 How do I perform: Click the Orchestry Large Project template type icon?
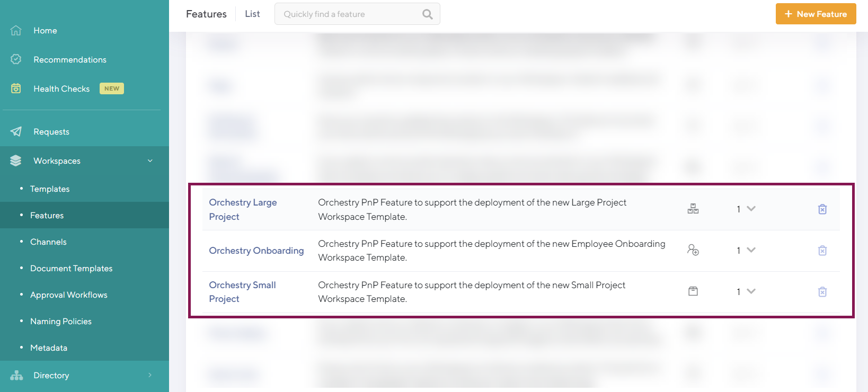pos(693,209)
